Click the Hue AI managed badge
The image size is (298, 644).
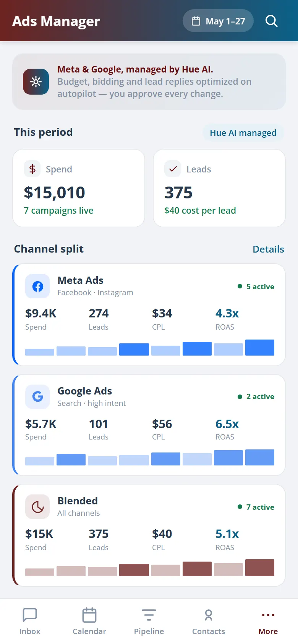(243, 133)
